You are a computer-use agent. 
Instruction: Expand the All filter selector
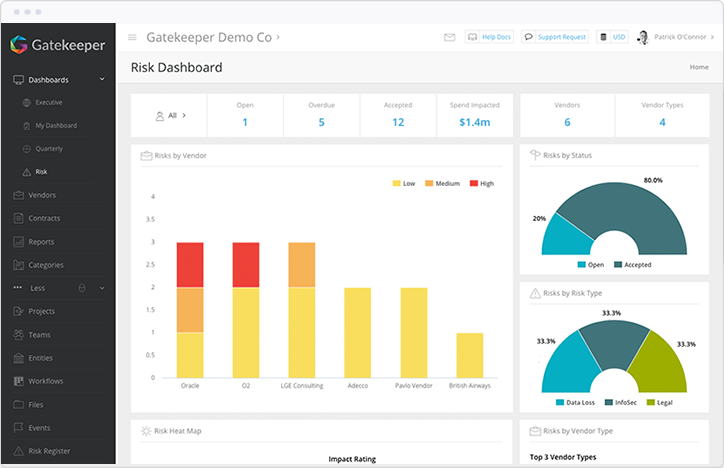point(170,116)
